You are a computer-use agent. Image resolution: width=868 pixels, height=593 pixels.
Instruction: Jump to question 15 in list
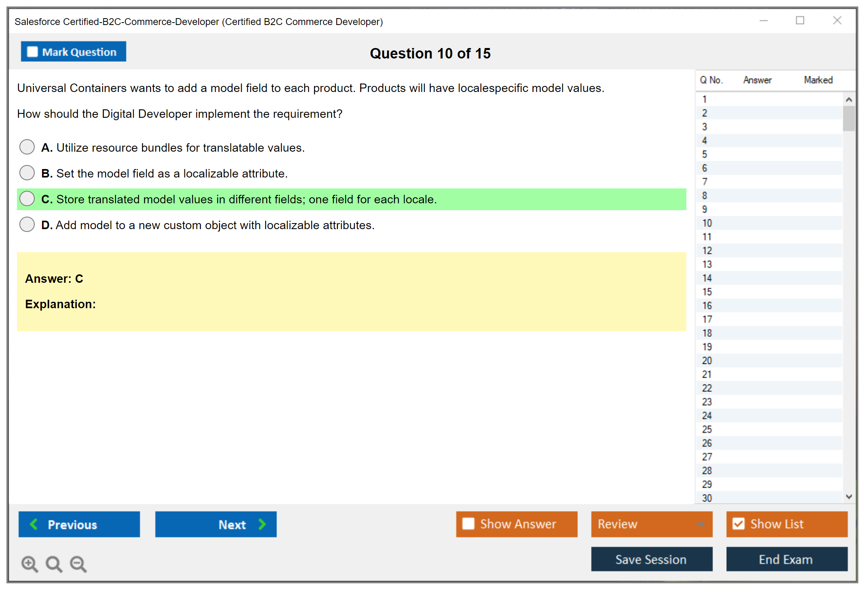(707, 292)
